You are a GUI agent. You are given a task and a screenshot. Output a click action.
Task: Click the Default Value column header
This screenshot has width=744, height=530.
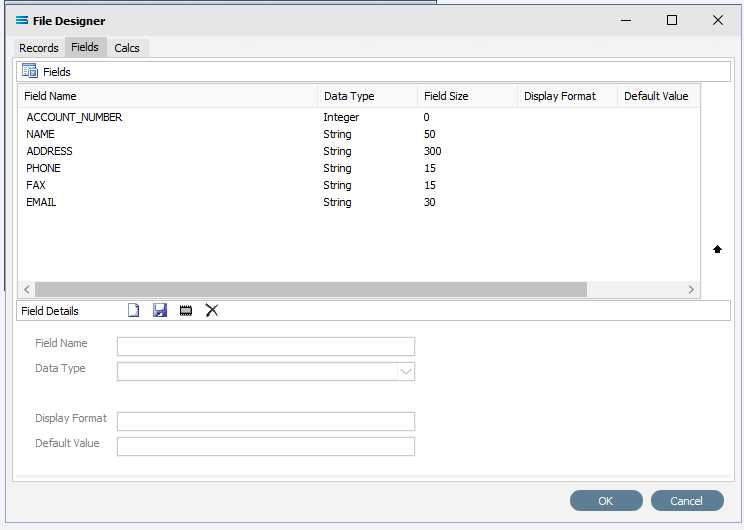click(659, 96)
